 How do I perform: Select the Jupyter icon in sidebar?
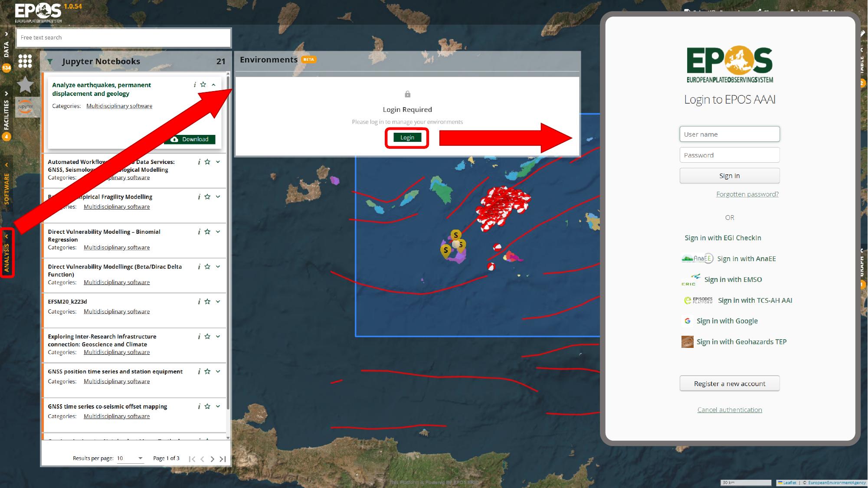(25, 107)
